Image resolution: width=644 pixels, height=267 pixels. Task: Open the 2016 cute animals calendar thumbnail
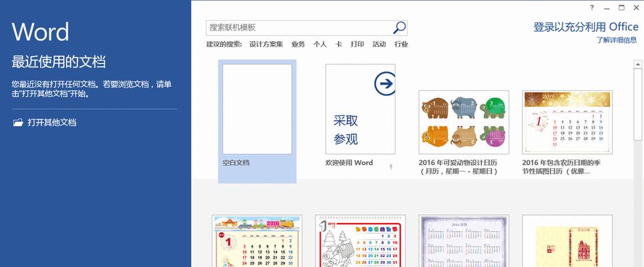[464, 122]
